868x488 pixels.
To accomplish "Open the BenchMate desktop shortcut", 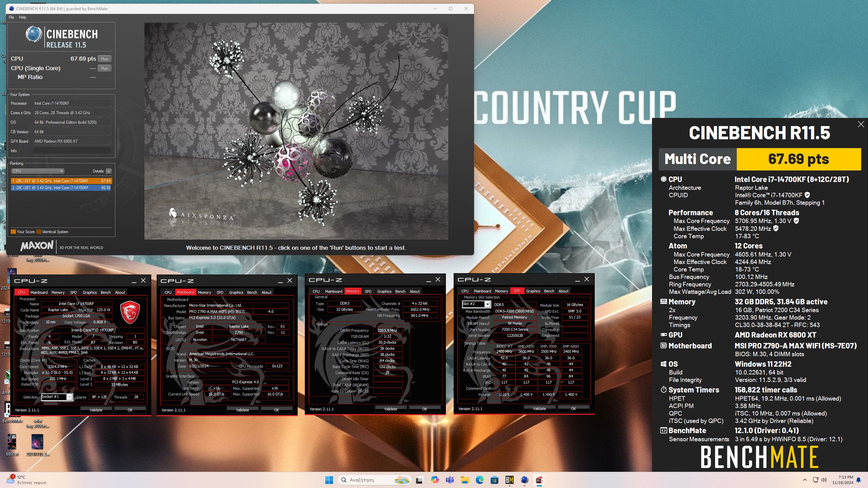I will pos(12,411).
